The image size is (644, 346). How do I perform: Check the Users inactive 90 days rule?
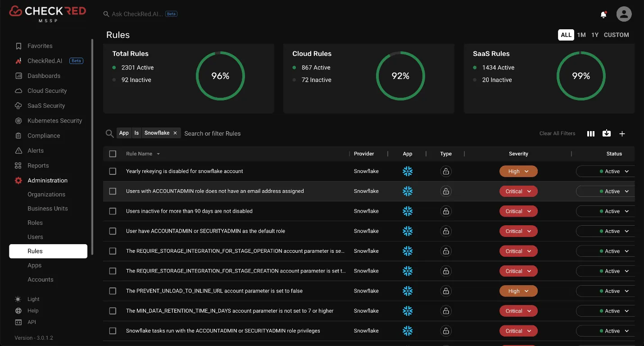(x=113, y=211)
